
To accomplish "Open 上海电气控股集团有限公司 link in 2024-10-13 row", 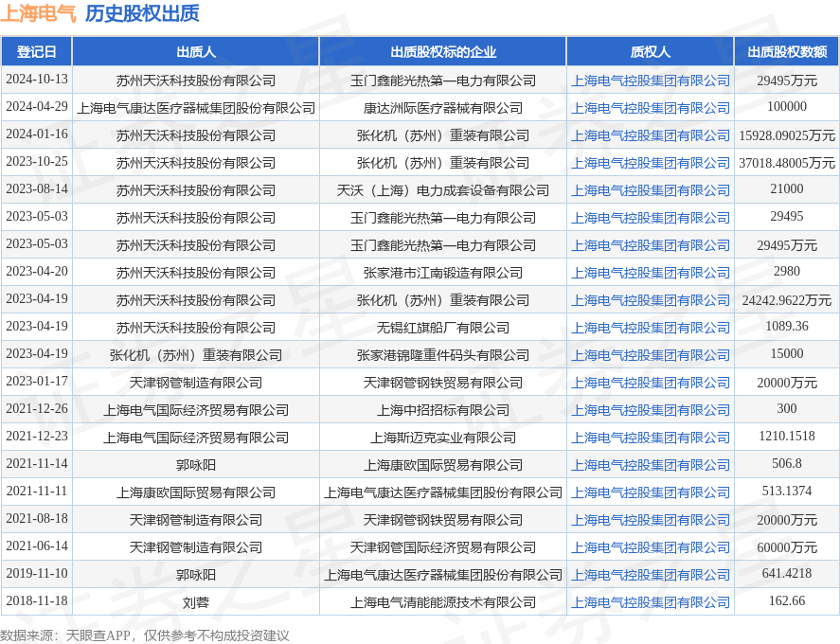I will pyautogui.click(x=651, y=80).
